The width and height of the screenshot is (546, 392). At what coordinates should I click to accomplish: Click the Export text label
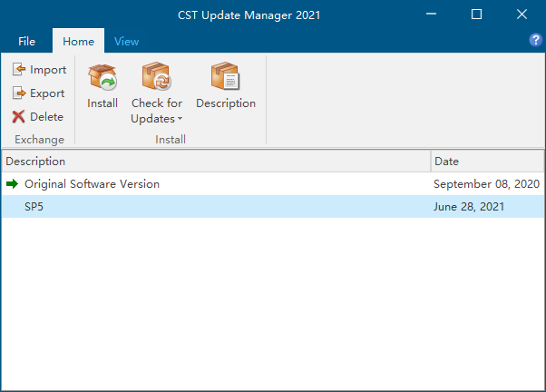point(47,93)
